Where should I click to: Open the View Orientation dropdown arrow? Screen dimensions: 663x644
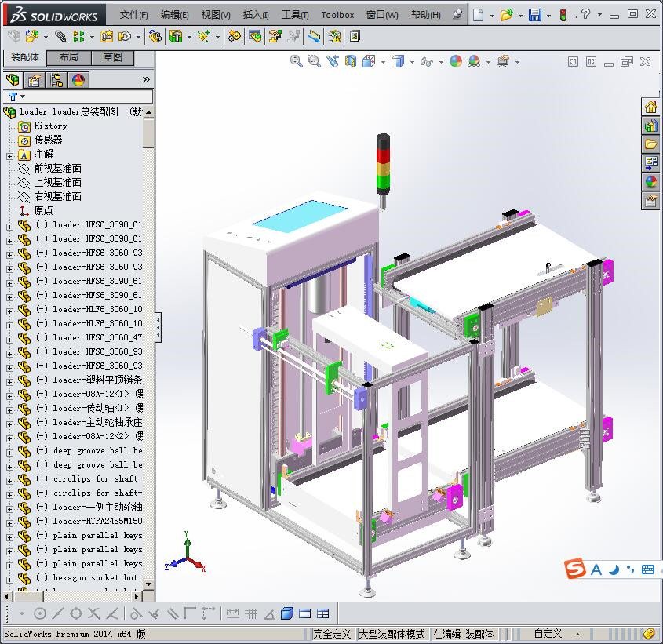[x=383, y=60]
